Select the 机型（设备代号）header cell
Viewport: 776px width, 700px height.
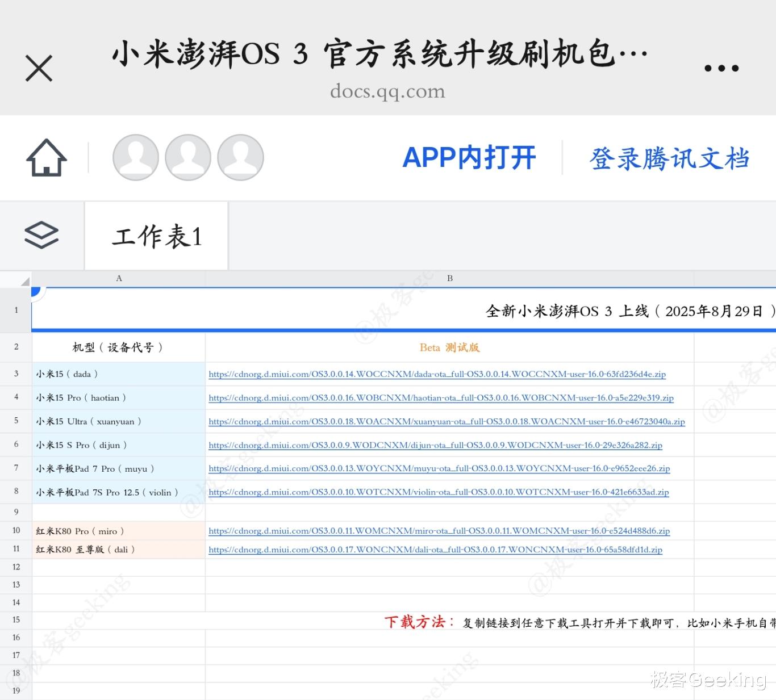click(x=119, y=347)
